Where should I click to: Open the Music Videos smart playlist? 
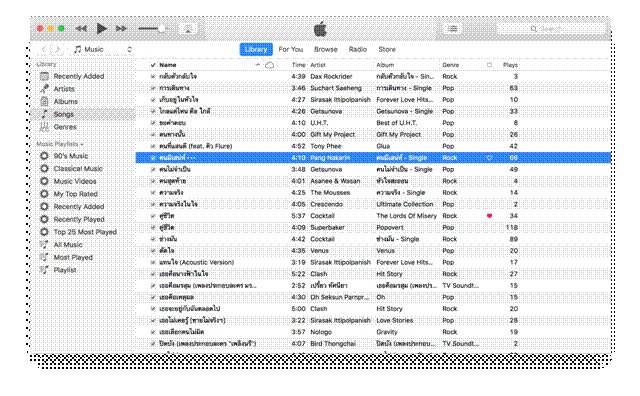[75, 181]
